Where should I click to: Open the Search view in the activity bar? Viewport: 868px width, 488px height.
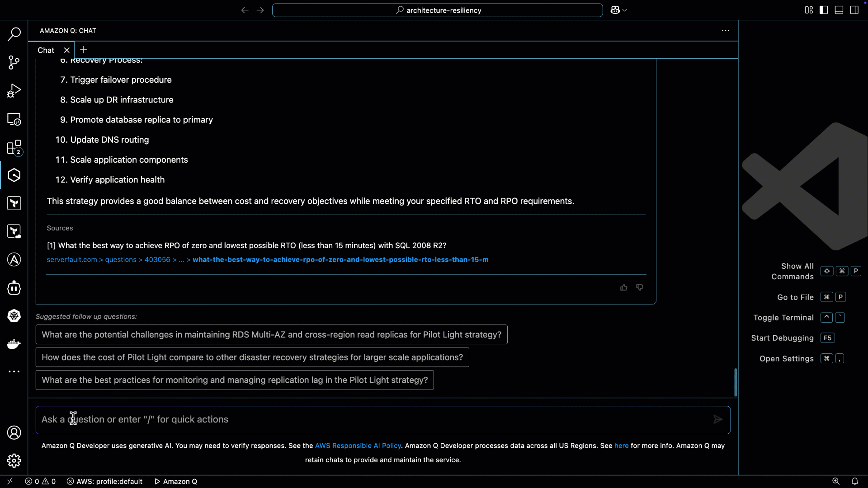click(x=14, y=34)
